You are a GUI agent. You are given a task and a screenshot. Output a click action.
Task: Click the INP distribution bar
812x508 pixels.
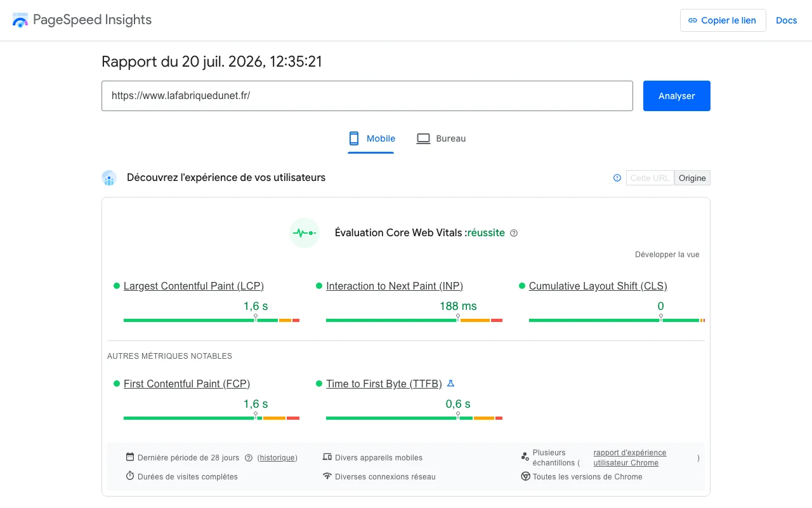(414, 320)
